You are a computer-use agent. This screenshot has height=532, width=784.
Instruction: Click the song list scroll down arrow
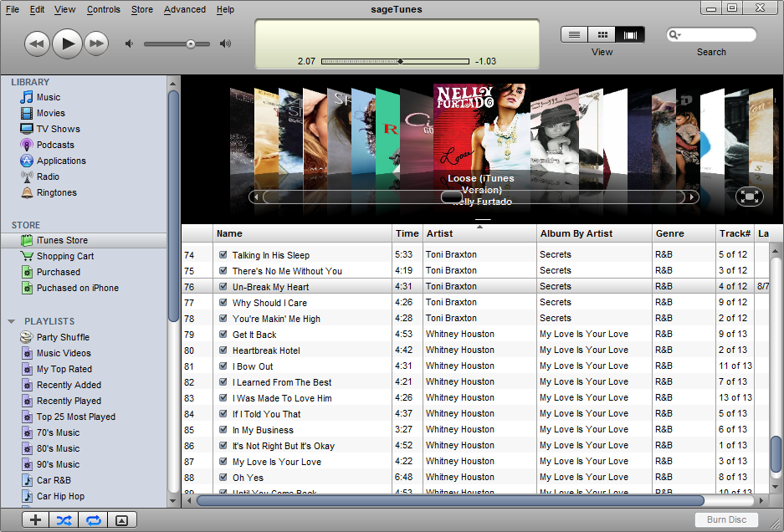[x=776, y=486]
